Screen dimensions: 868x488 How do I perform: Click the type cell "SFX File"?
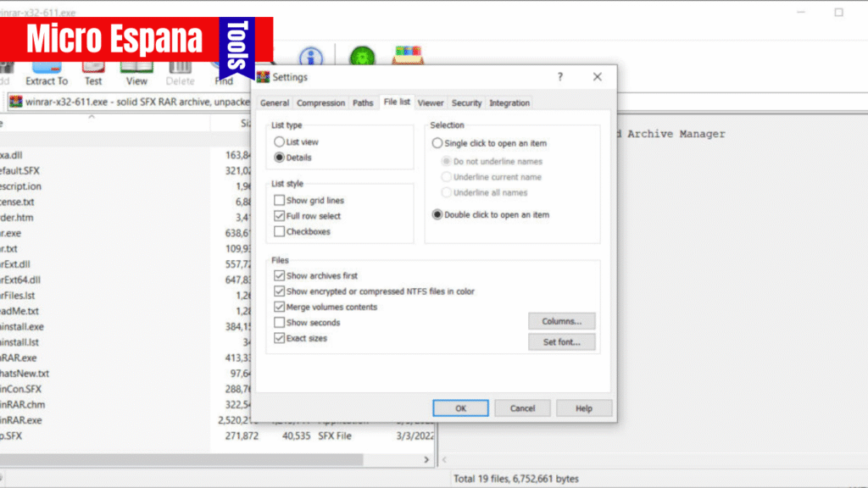334,436
